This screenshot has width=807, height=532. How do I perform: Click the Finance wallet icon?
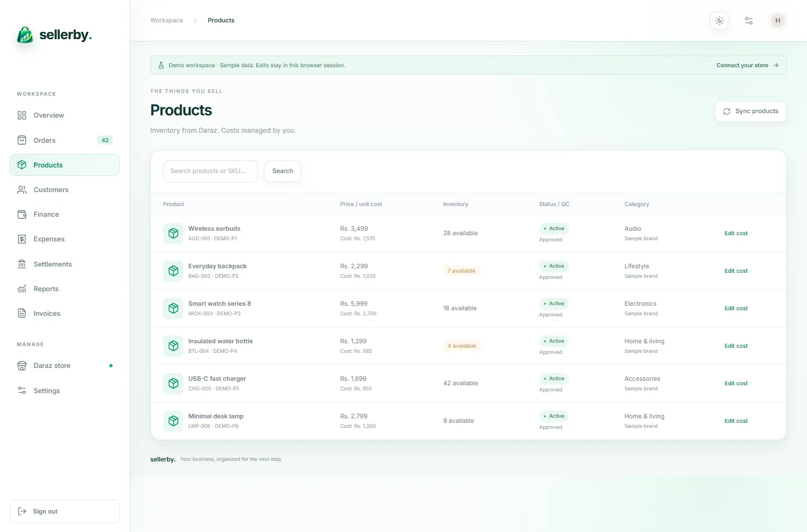22,214
